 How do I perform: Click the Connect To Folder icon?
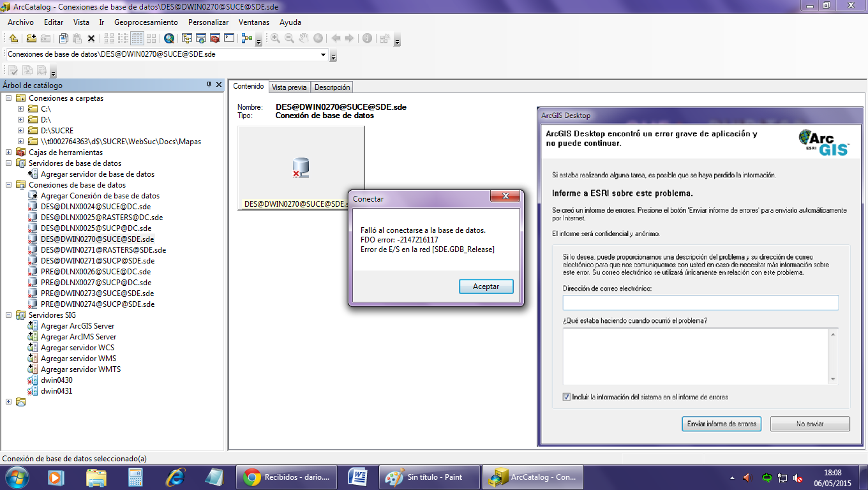(31, 38)
